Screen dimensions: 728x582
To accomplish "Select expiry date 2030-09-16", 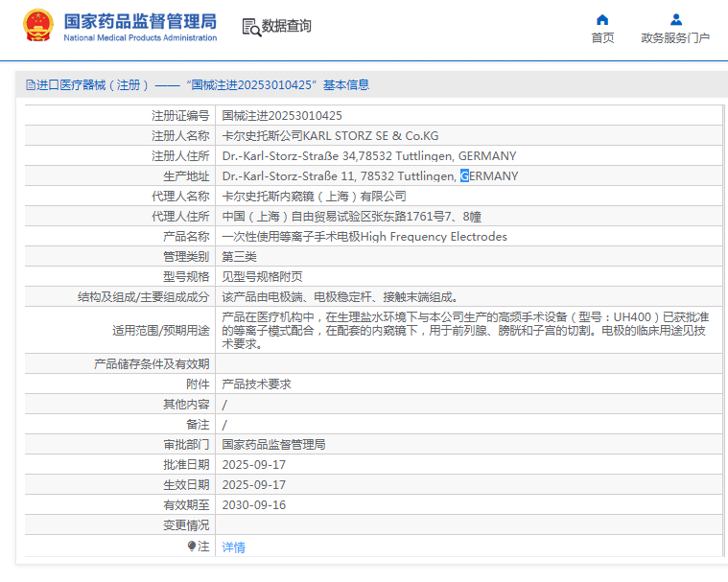I will pos(254,505).
